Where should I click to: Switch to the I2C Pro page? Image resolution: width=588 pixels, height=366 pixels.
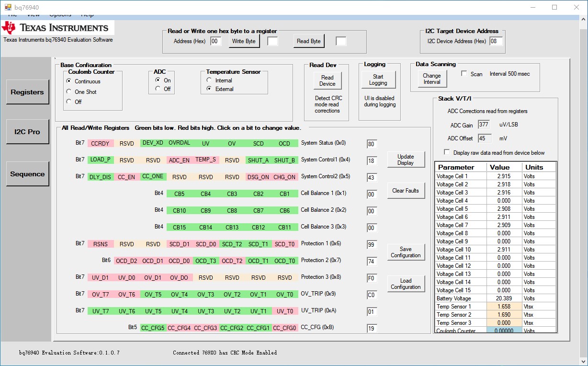click(x=27, y=132)
